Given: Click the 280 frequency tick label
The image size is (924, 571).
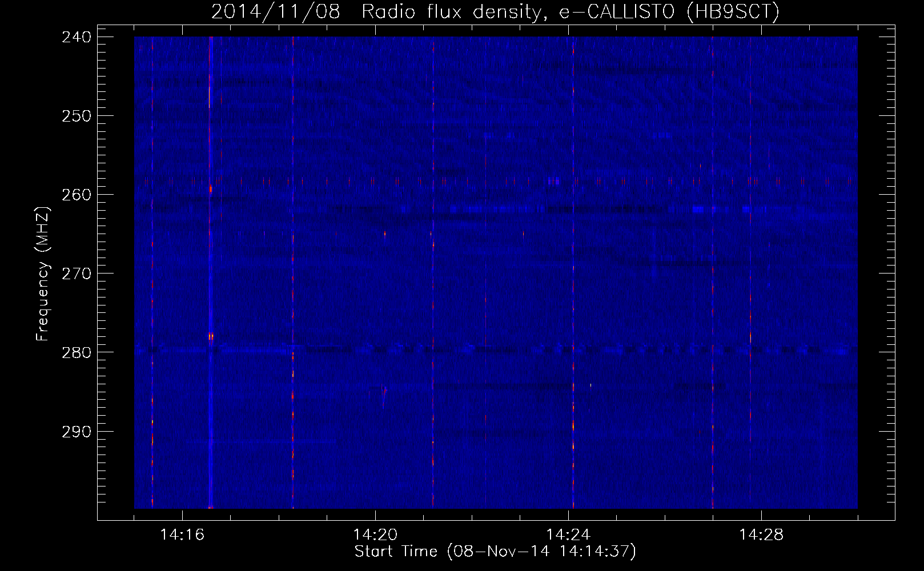Looking at the screenshot, I should point(77,352).
